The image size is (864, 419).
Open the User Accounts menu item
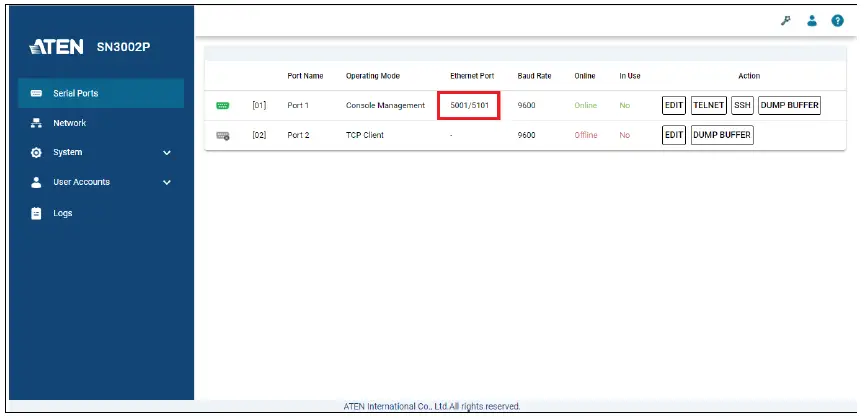[x=82, y=182]
